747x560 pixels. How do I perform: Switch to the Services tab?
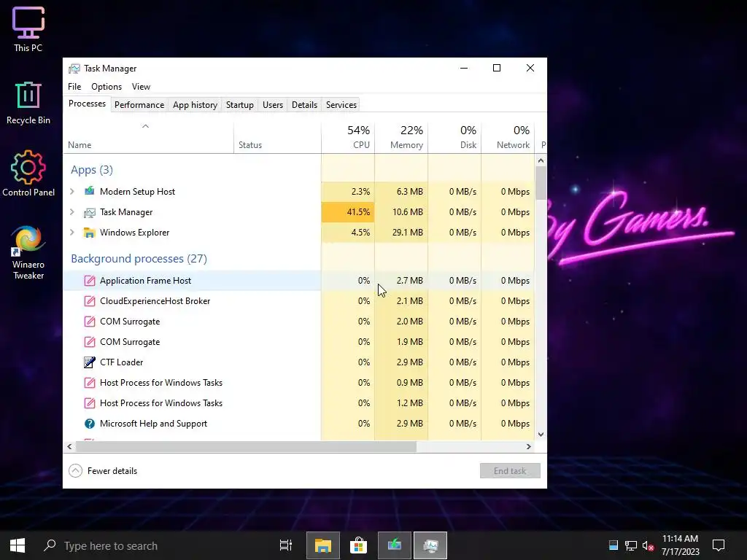tap(341, 105)
